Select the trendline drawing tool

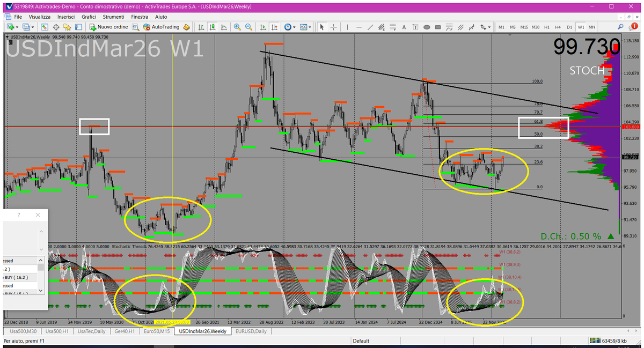[370, 27]
